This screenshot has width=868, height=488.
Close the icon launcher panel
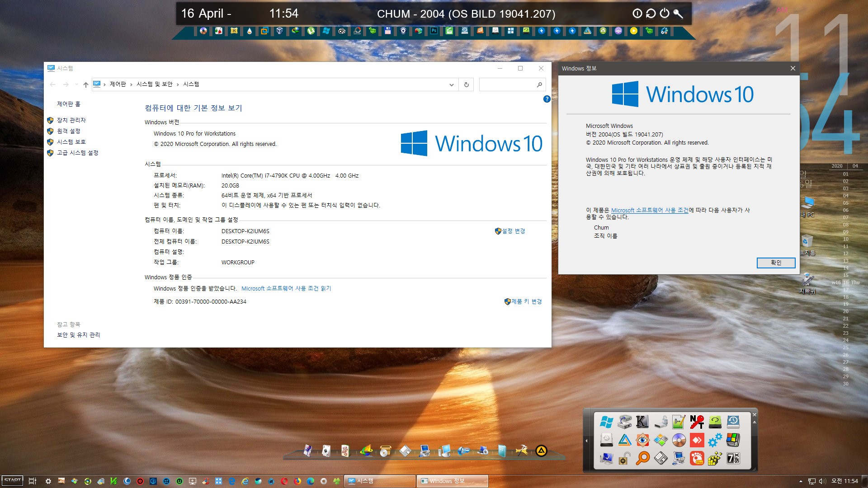pyautogui.click(x=755, y=414)
